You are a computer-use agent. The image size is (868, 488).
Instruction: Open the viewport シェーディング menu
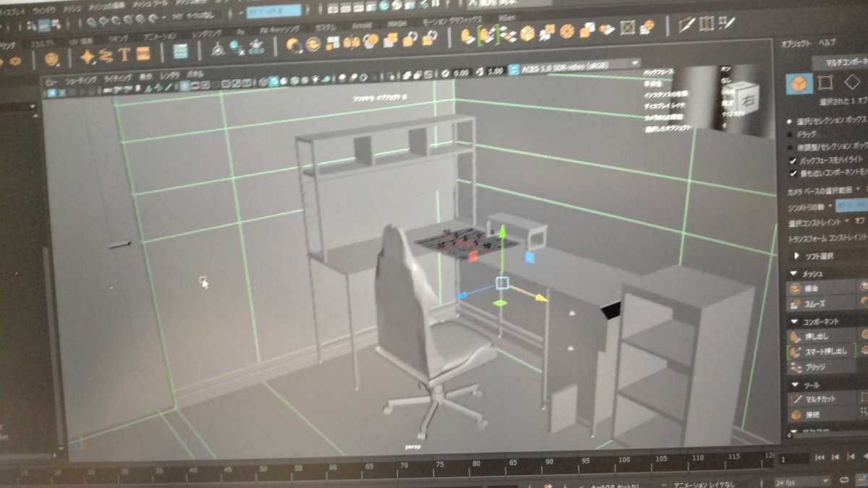80,80
